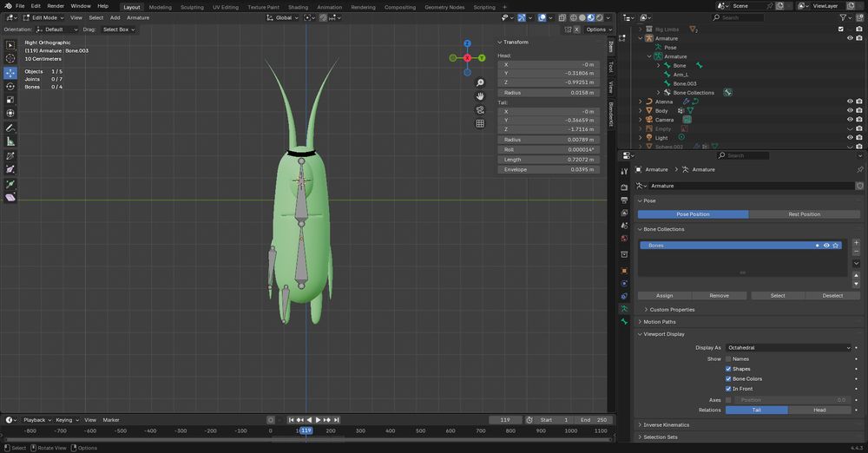This screenshot has height=453, width=868.
Task: Select the Annotate tool
Action: tap(10, 128)
